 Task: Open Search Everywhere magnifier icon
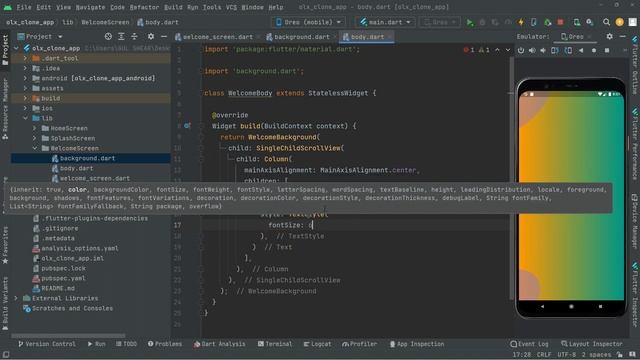tap(607, 22)
